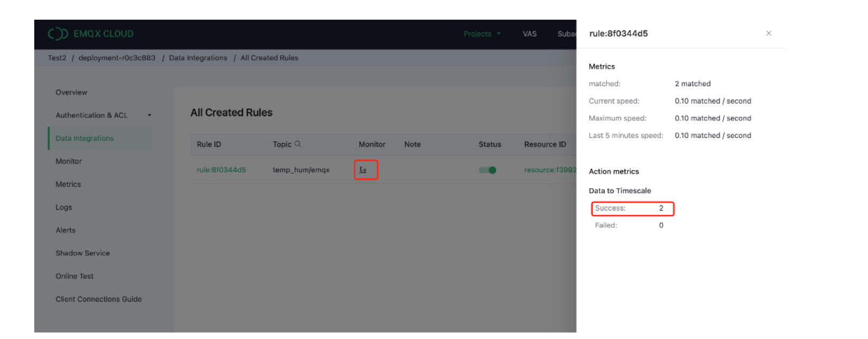This screenshot has height=339, width=868.
Task: Open the monitor chart icon for rule:8f0344d5
Action: (x=363, y=169)
